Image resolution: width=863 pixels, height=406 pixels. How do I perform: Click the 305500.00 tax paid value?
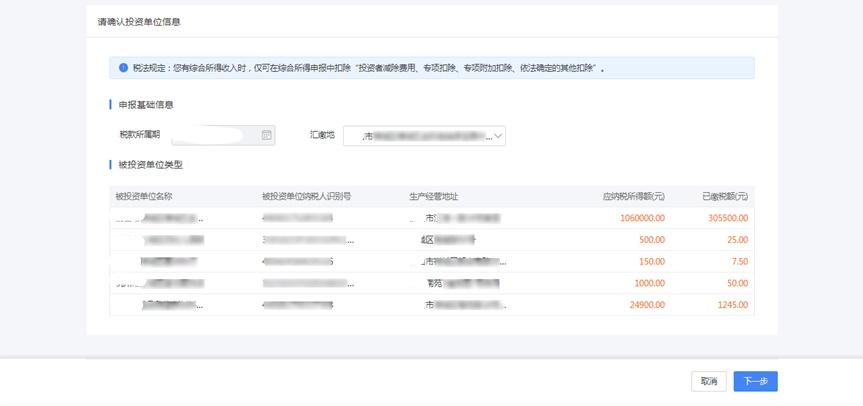(728, 218)
